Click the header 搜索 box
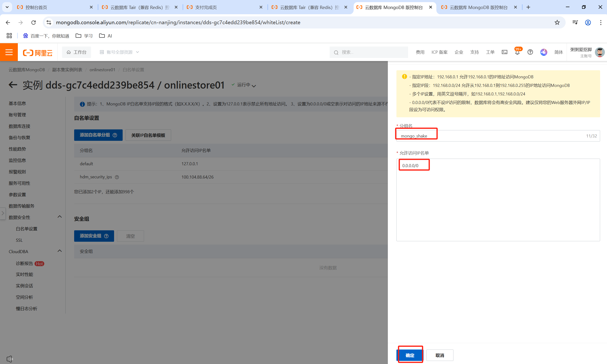Viewport: 607px width, 364px height. tap(369, 52)
